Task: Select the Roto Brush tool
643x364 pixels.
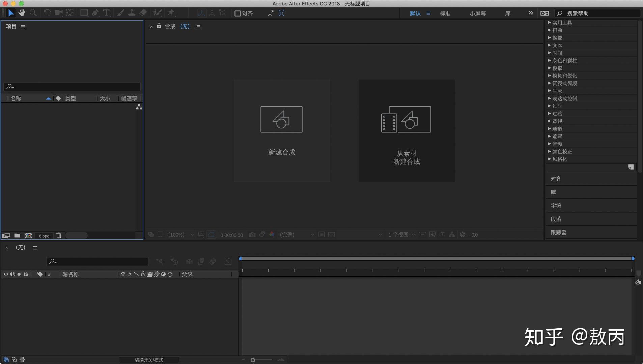Action: point(157,13)
